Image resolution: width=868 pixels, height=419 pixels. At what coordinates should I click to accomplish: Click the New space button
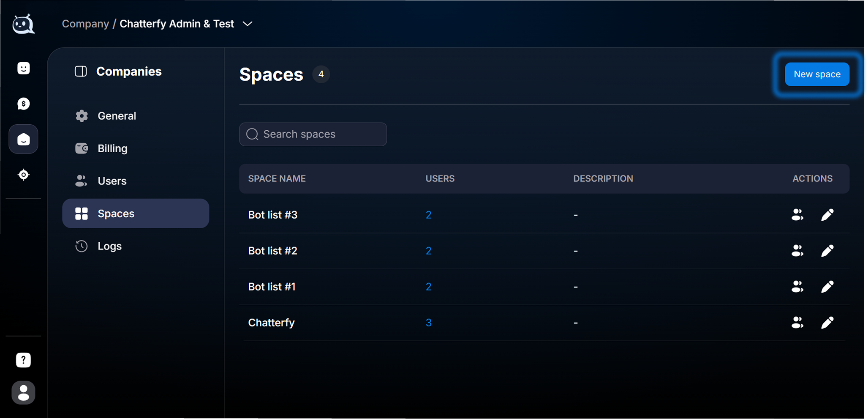click(x=817, y=74)
